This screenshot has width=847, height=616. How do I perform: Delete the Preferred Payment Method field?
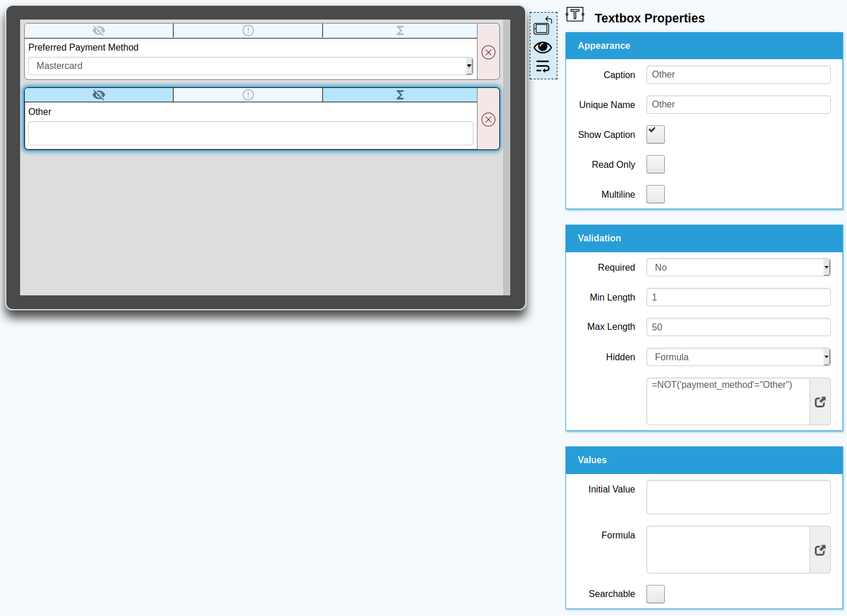[488, 52]
